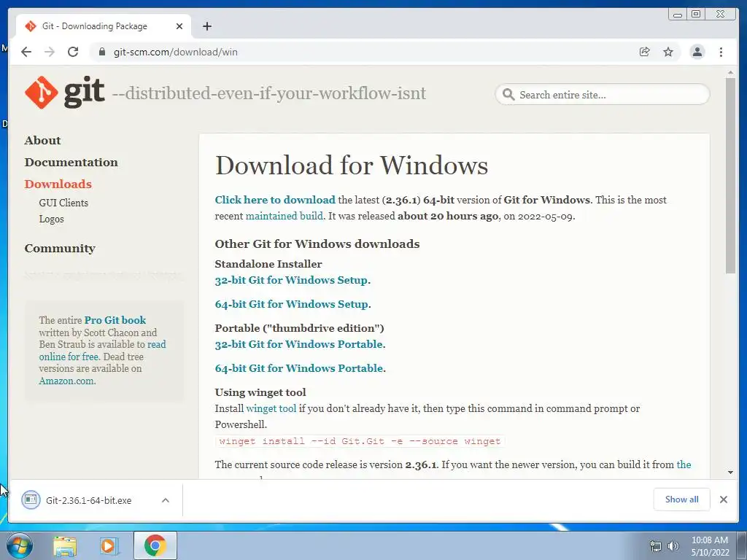
Task: Close the downloads bar
Action: [x=723, y=499]
